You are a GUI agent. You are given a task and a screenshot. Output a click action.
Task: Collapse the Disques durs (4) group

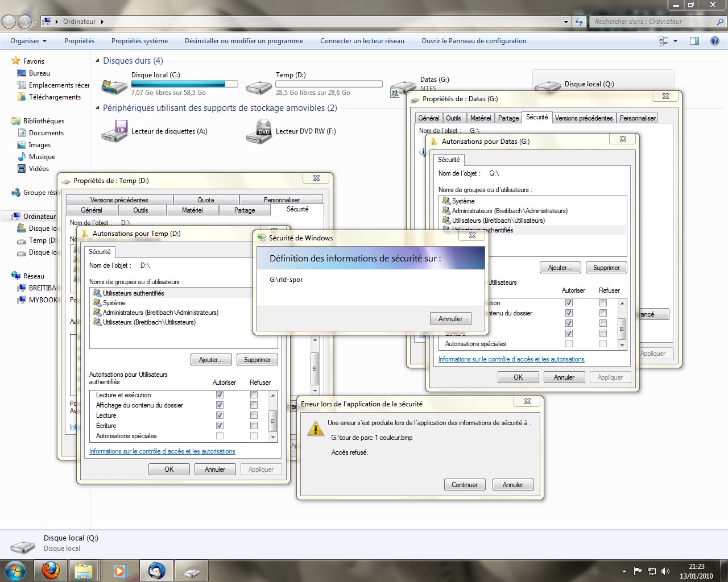point(97,61)
